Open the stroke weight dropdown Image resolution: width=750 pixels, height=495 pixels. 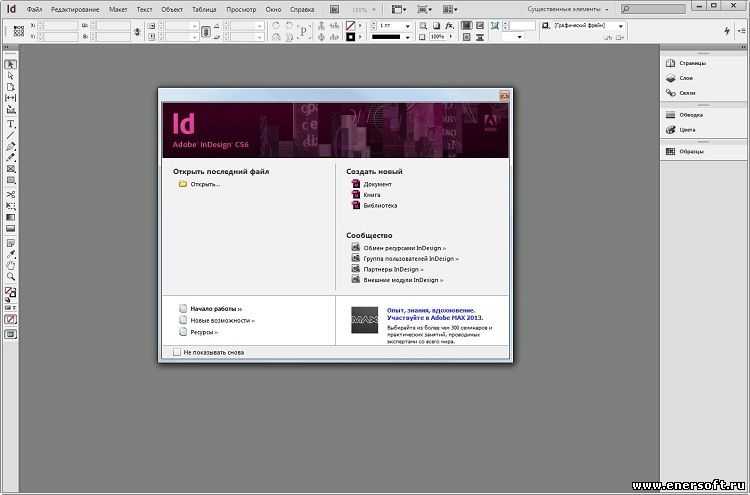click(x=408, y=26)
